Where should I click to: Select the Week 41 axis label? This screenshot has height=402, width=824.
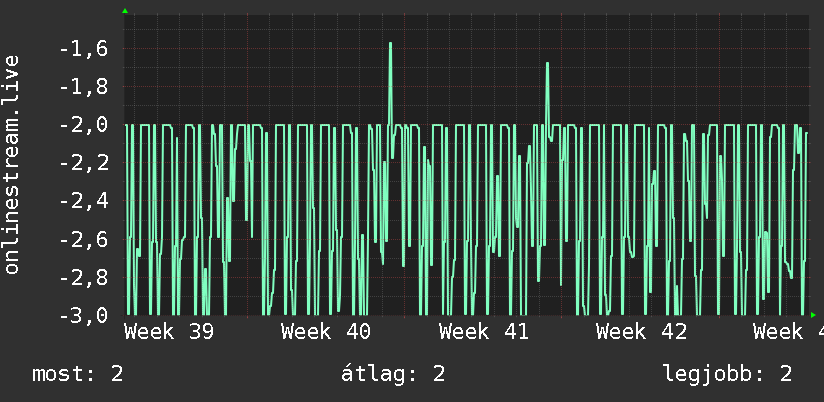click(x=483, y=332)
